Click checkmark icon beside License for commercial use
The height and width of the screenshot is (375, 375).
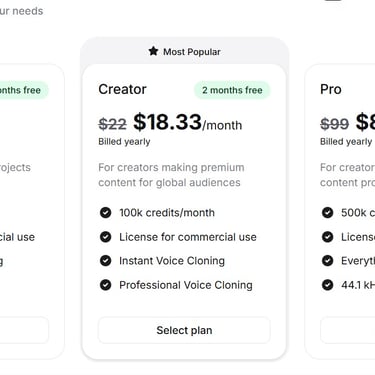click(105, 237)
